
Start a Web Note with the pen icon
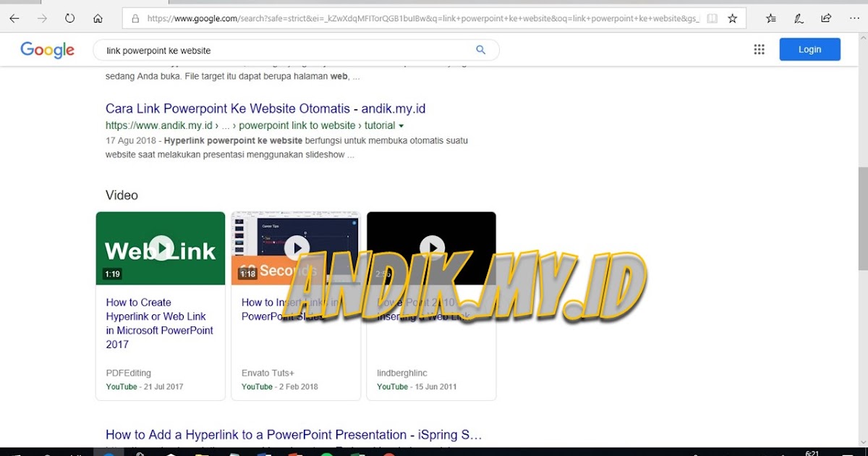point(798,18)
